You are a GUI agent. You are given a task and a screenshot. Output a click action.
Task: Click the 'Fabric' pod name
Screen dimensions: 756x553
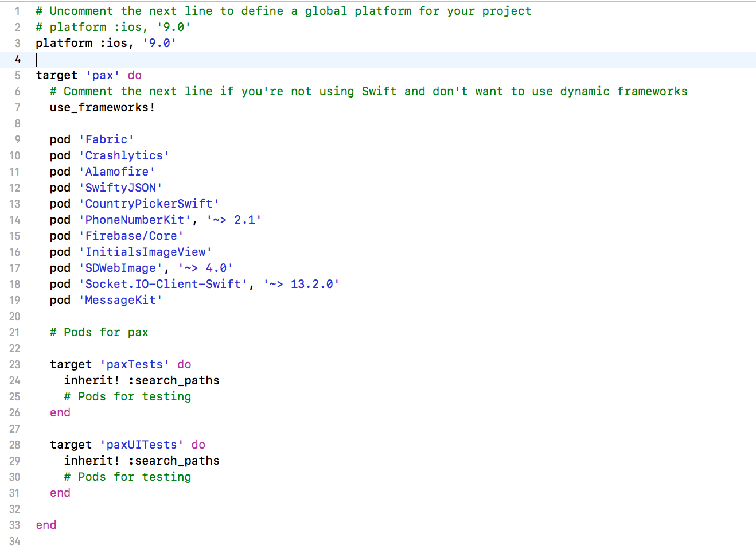[x=106, y=139]
